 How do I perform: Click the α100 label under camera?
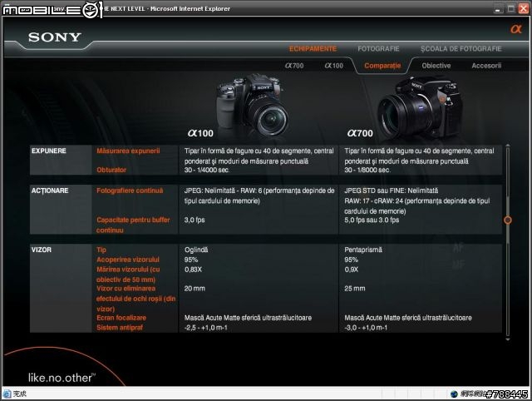200,133
